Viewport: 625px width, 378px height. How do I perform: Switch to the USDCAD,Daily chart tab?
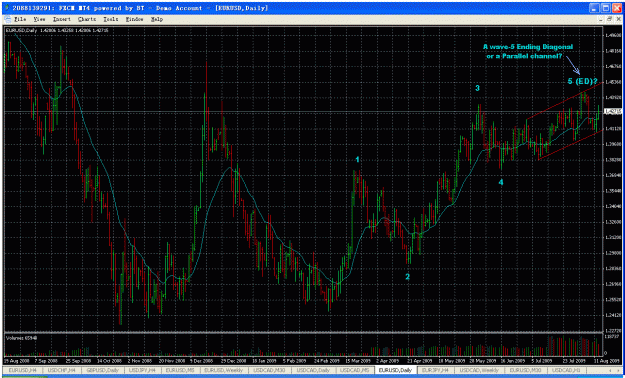pos(313,370)
